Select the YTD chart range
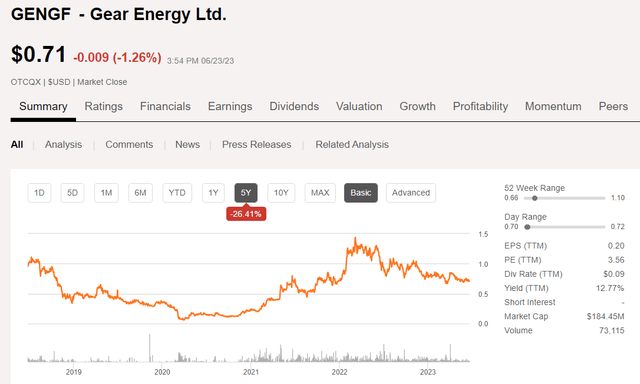 click(x=177, y=193)
